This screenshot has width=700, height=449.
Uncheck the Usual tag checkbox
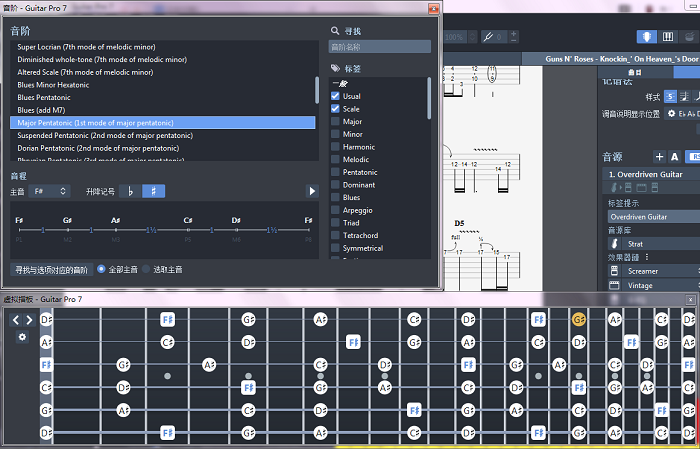click(x=336, y=96)
